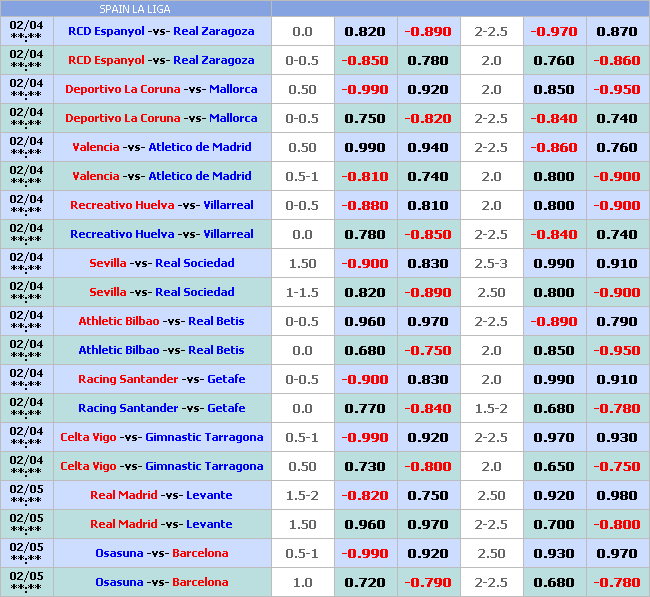Click the -0.970 odds in the first row

[553, 31]
